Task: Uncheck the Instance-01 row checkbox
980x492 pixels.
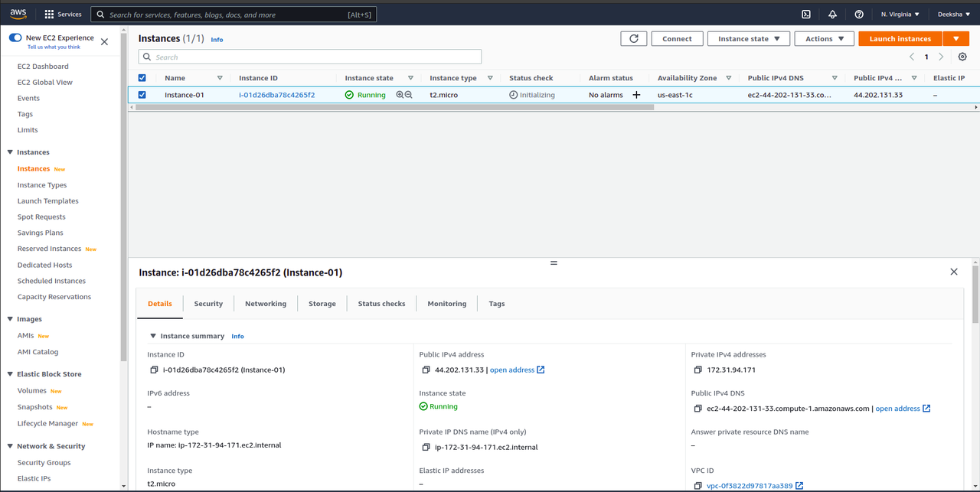Action: [142, 95]
